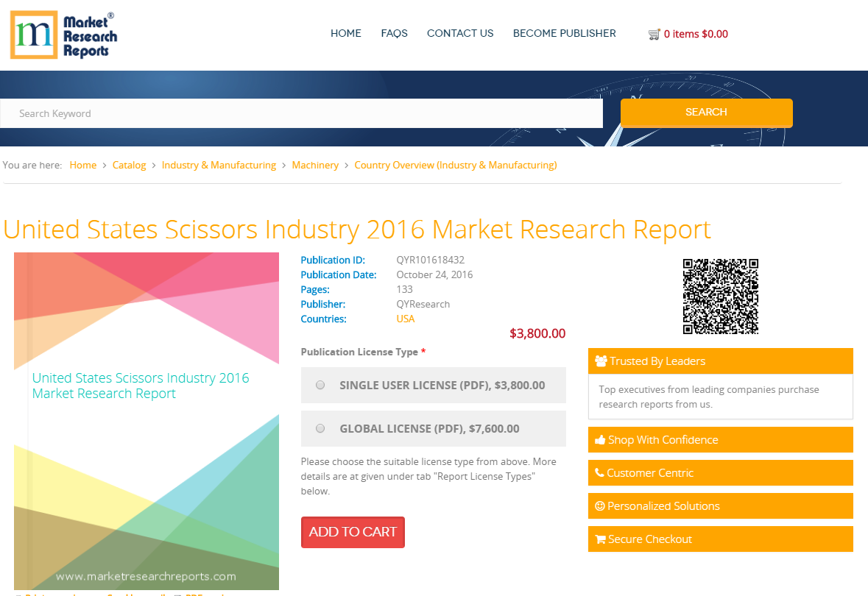The image size is (868, 596).
Task: Click the thumbs-up icon on Shop With Confidence
Action: (x=599, y=439)
